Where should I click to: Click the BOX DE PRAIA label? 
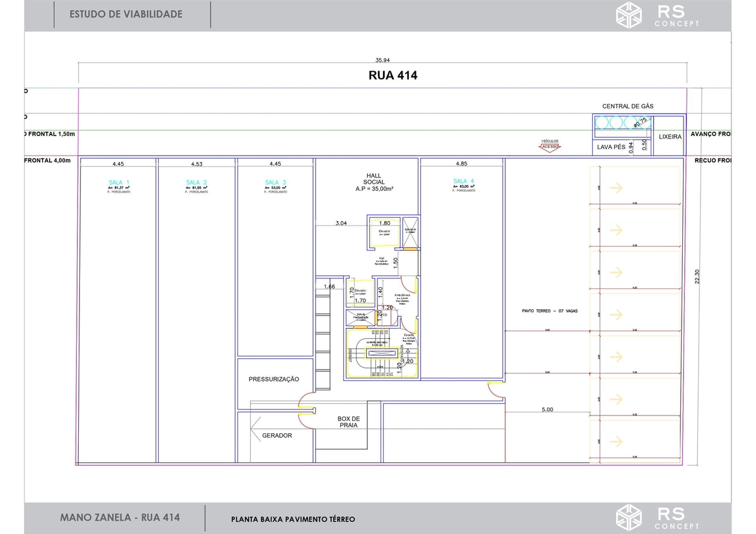click(348, 422)
